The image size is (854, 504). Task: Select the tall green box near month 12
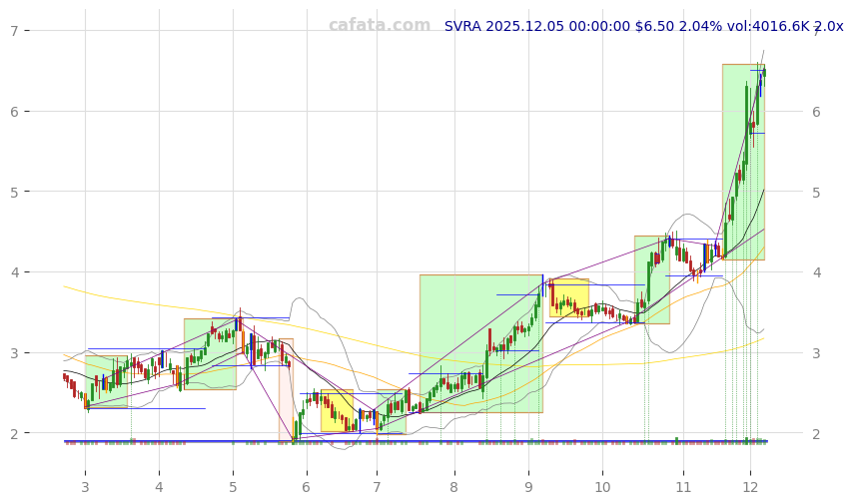(x=743, y=162)
